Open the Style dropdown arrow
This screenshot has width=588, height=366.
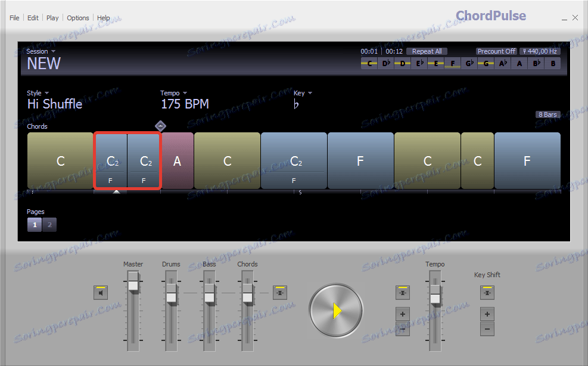point(47,93)
